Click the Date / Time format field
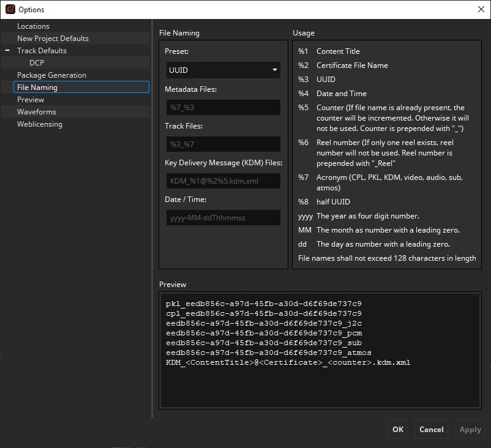491x448 pixels. pos(223,218)
